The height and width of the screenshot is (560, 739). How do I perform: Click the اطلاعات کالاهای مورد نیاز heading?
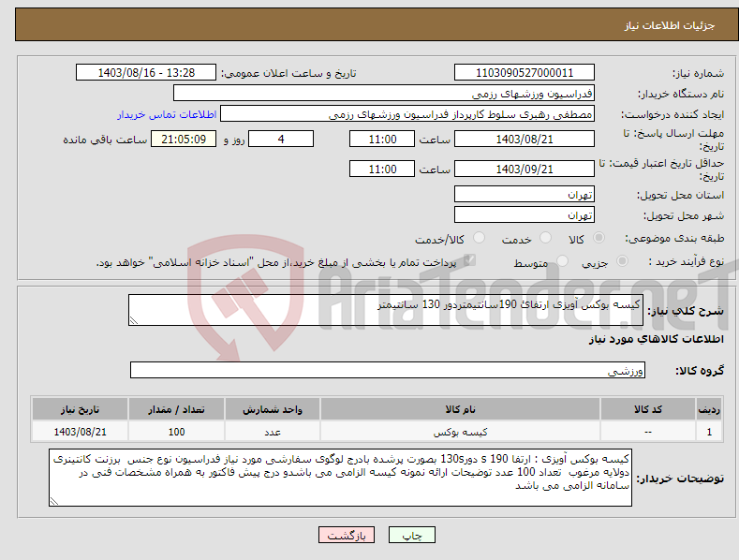click(656, 339)
